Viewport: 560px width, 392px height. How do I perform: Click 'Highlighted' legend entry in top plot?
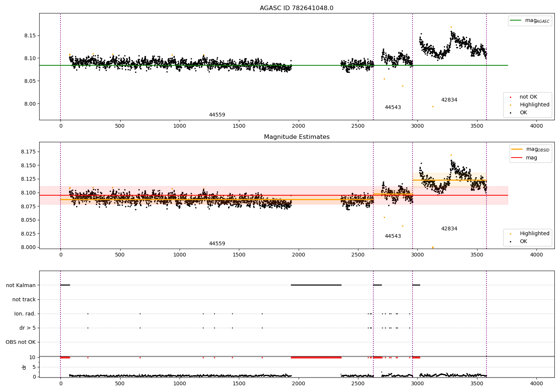[x=530, y=105]
